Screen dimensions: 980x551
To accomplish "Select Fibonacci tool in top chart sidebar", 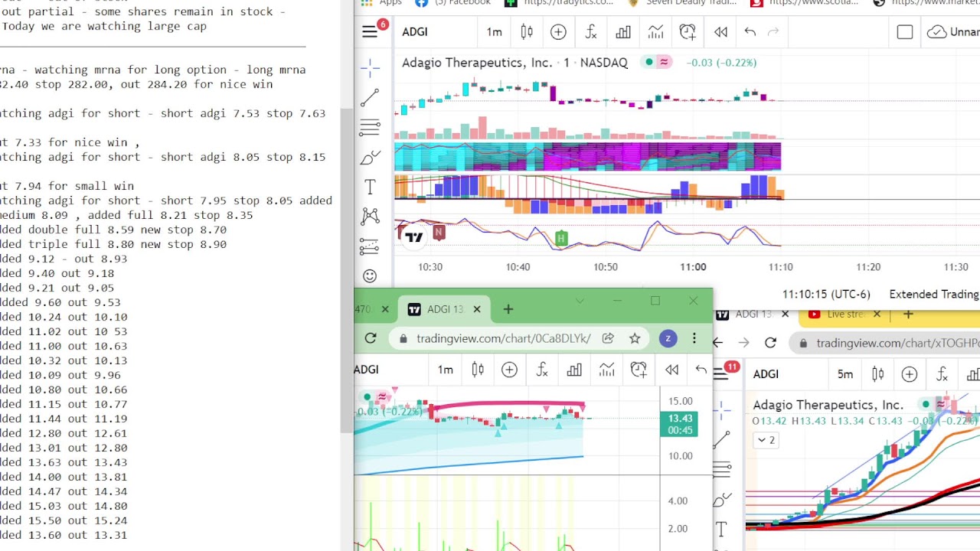I will 370,127.
